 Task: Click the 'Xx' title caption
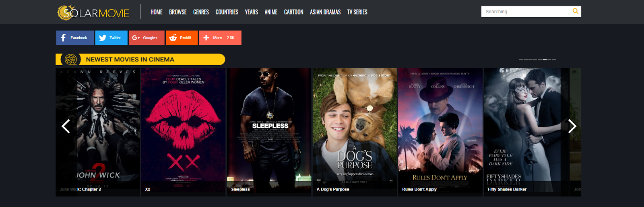point(148,189)
